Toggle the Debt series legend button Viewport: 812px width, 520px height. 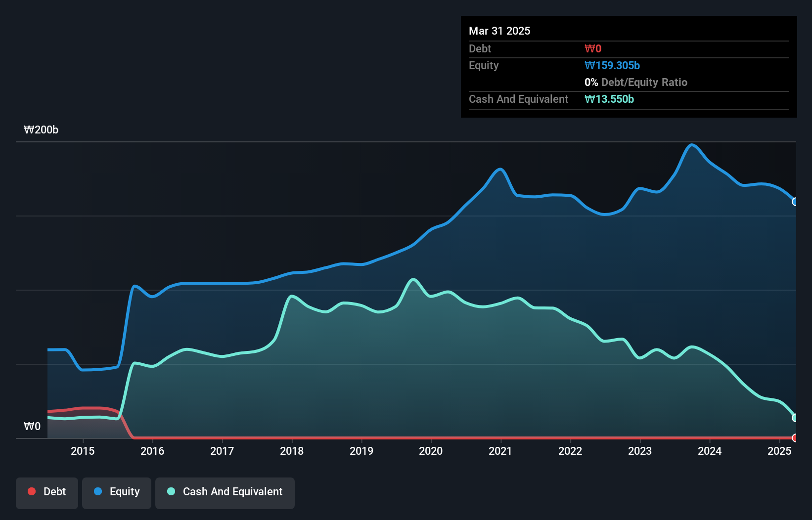pos(47,493)
